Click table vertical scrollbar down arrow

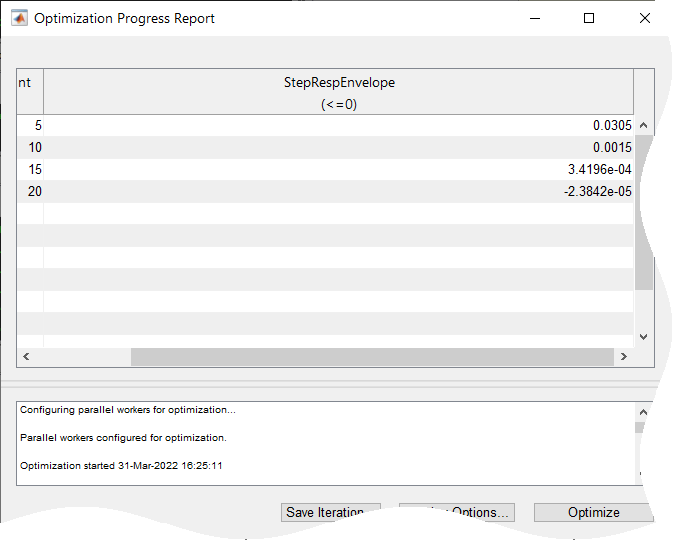643,337
